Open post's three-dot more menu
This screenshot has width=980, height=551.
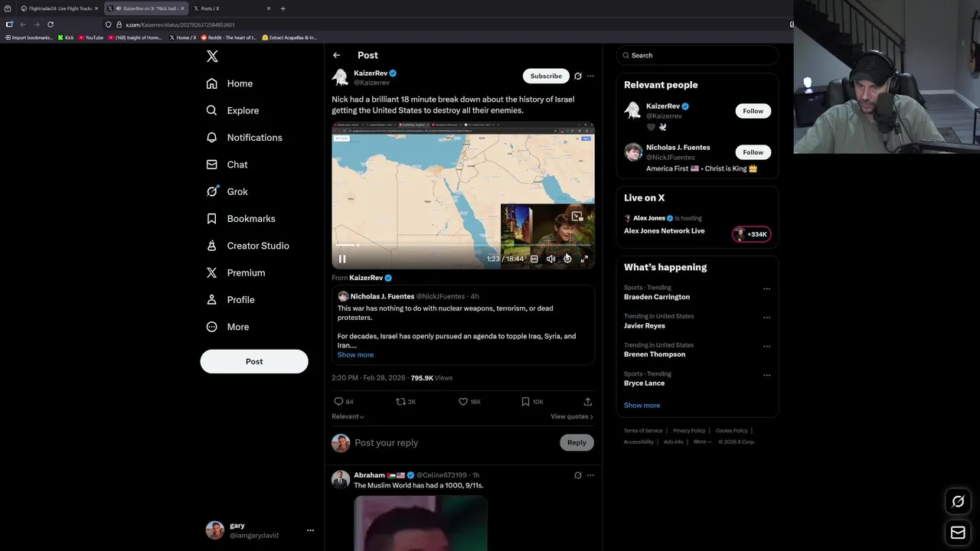[590, 76]
